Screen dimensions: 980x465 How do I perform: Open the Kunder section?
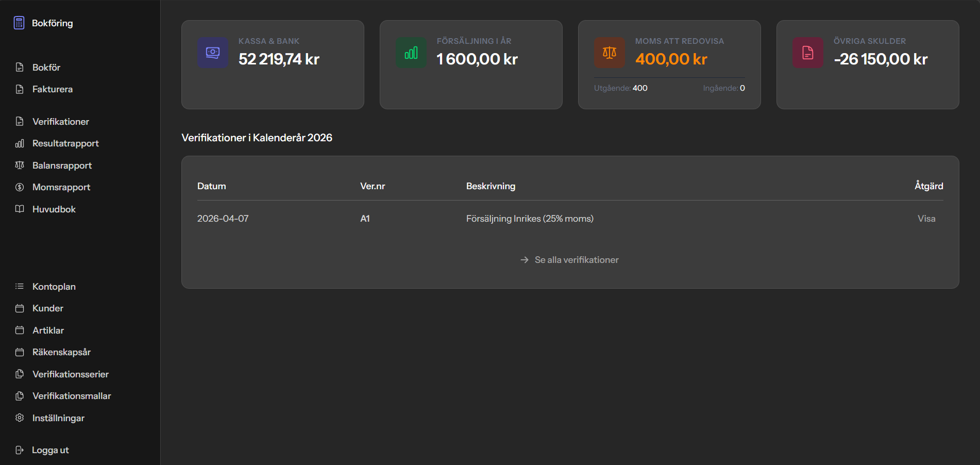point(47,308)
